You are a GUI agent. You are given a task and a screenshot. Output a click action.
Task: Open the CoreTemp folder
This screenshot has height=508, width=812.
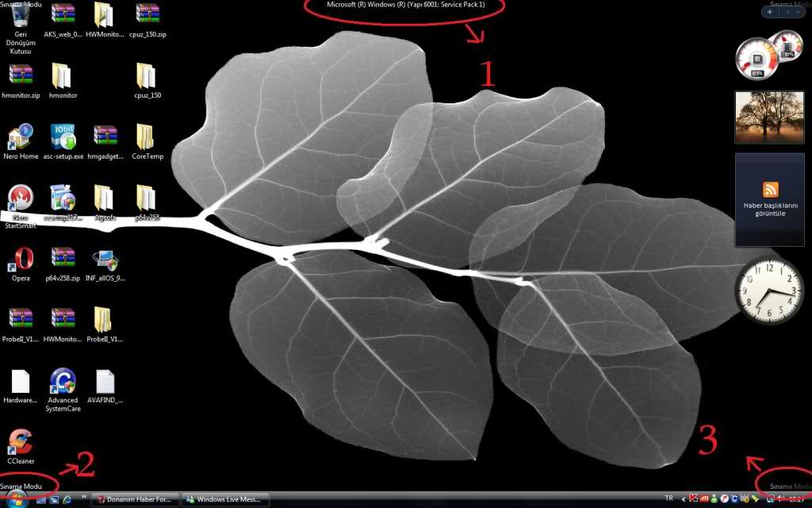coord(147,137)
